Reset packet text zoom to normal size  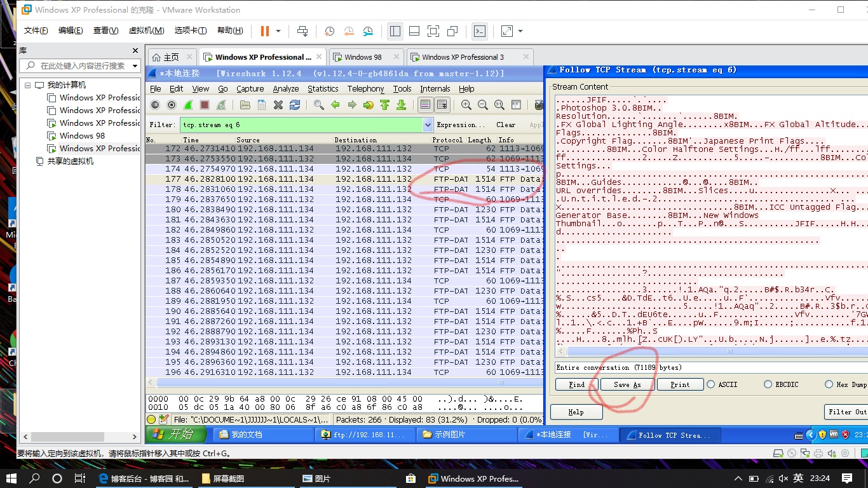point(499,105)
